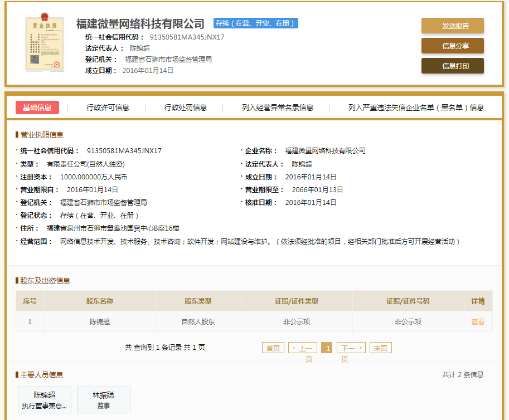Click 陈锦超 in the shareholder table row

coord(99,321)
